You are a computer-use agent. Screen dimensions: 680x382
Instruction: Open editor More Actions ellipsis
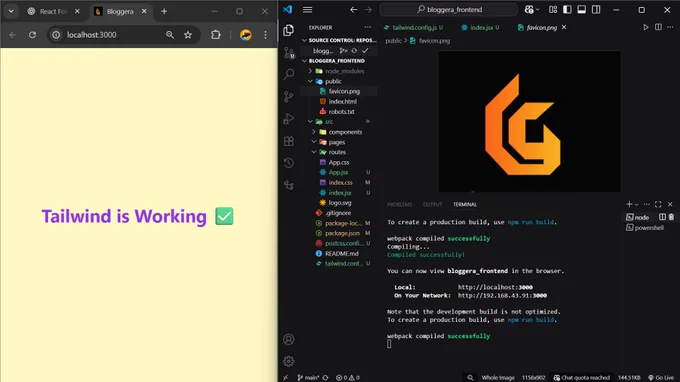670,27
